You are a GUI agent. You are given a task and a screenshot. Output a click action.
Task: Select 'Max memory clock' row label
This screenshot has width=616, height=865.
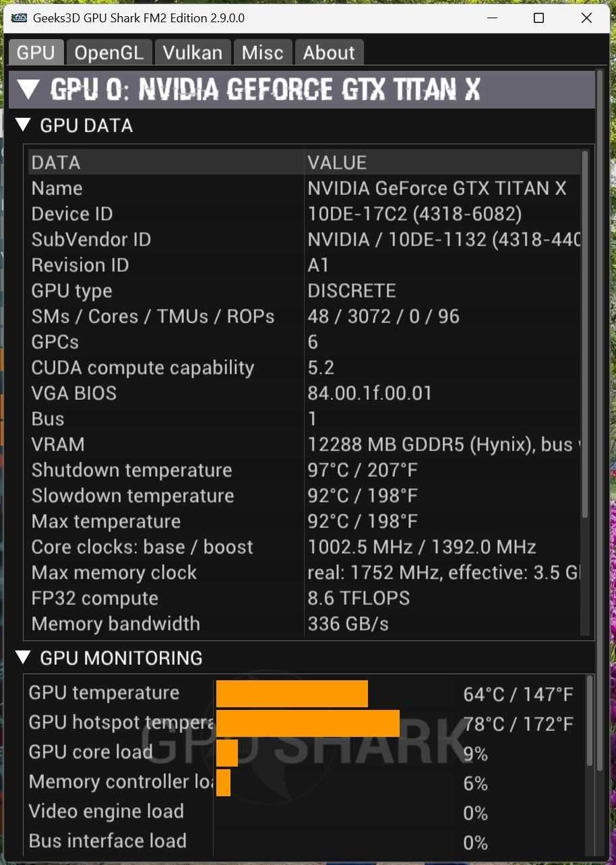114,572
